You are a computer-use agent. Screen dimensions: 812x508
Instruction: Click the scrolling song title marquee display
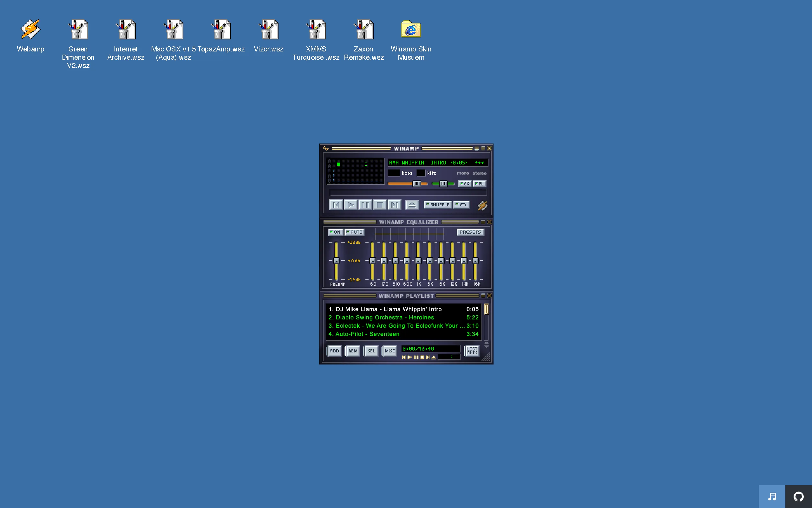click(437, 163)
